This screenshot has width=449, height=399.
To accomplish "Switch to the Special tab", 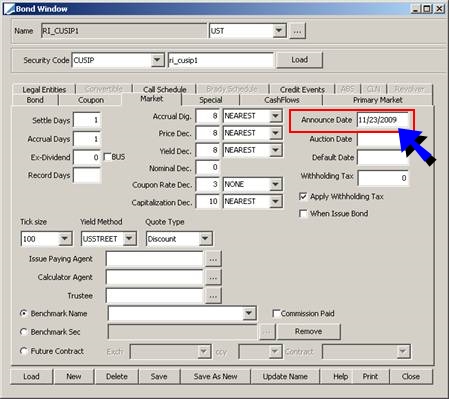I will click(211, 100).
